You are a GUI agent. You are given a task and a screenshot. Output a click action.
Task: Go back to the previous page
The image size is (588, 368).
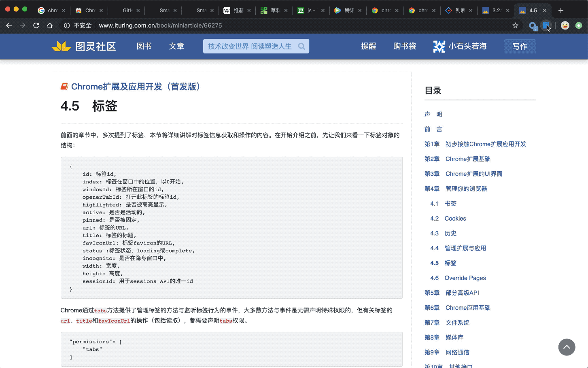(x=9, y=26)
